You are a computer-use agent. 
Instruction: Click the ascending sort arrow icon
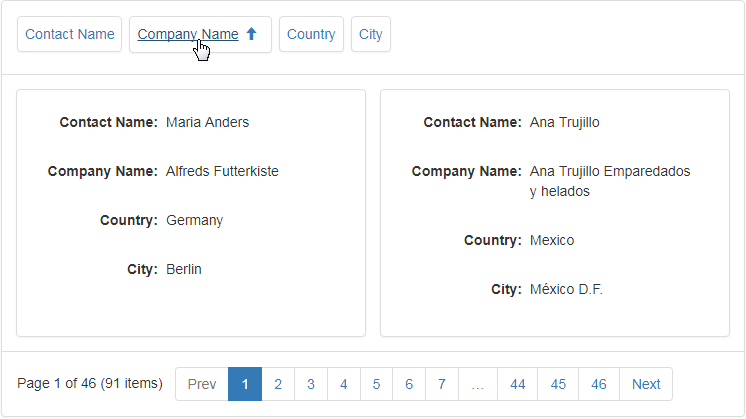(252, 34)
